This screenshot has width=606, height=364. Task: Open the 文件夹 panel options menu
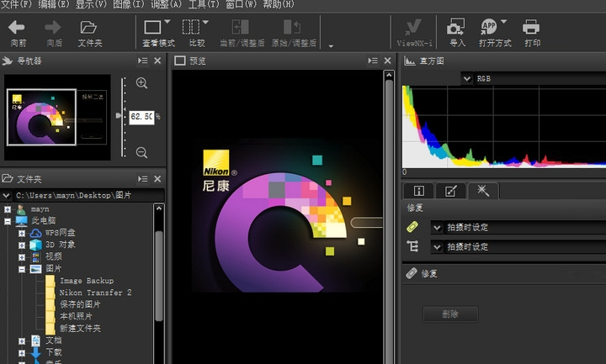(142, 179)
